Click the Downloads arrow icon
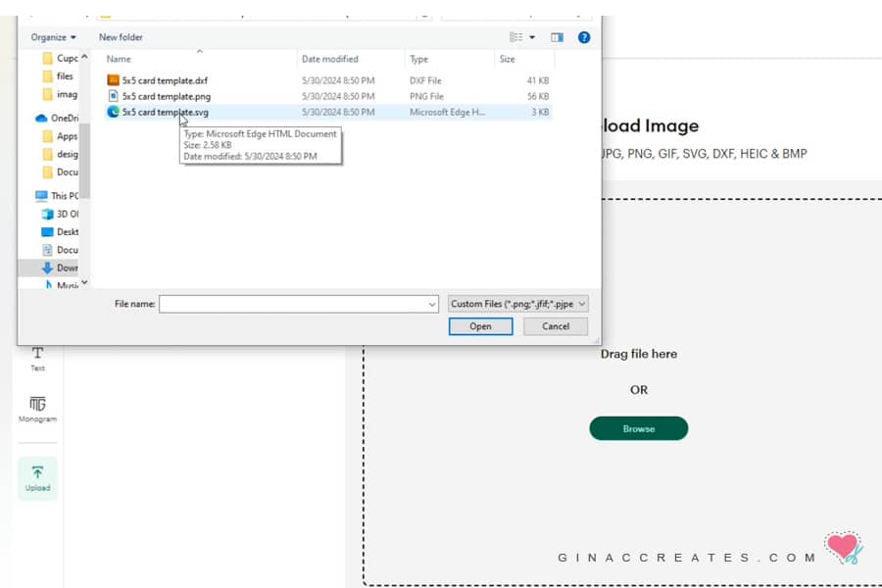This screenshot has height=588, width=882. tap(48, 268)
